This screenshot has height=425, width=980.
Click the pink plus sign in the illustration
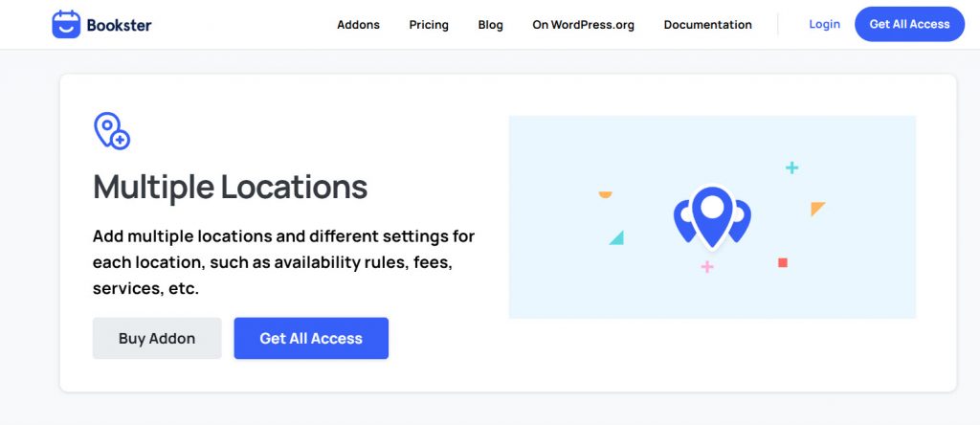707,266
